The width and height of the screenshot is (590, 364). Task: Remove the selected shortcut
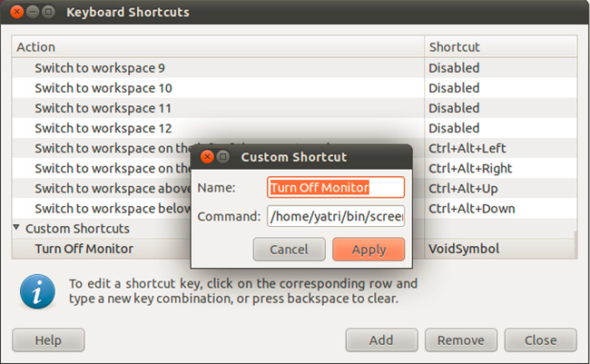coord(460,340)
